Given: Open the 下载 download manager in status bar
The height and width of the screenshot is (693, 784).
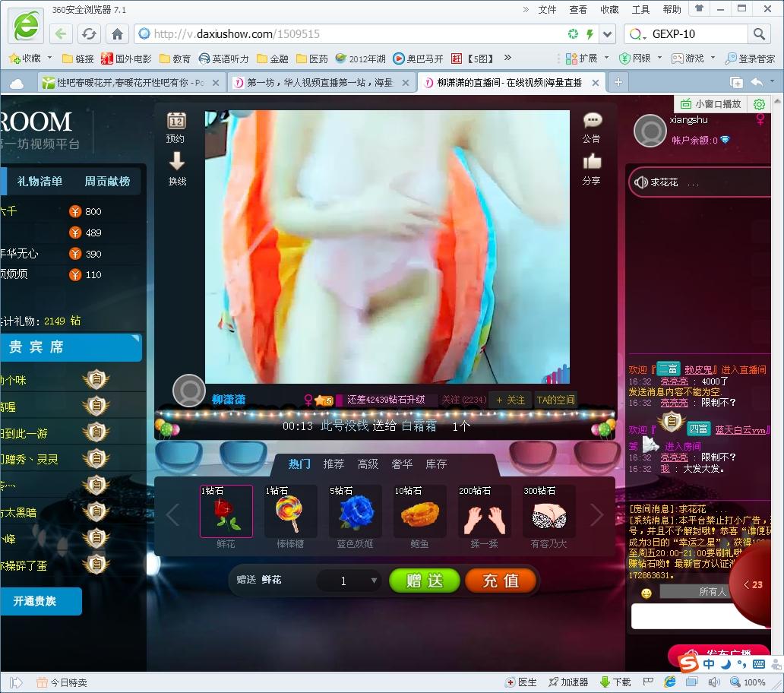Looking at the screenshot, I should point(615,682).
